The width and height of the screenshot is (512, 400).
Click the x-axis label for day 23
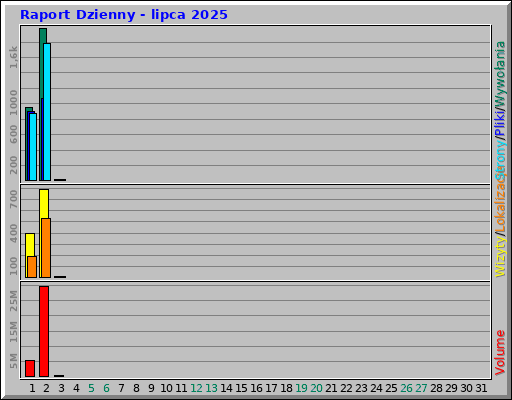(x=361, y=388)
